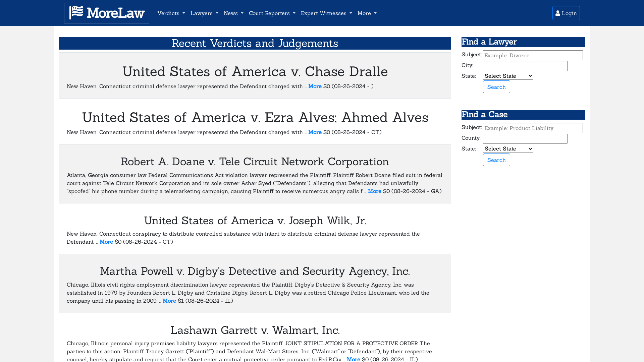Click More link for Joseph Wilk case
Screen dimensions: 644x362
point(106,242)
